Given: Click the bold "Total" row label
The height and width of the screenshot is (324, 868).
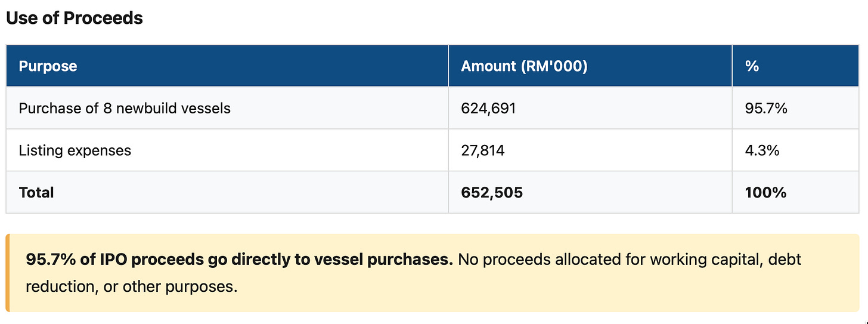Looking at the screenshot, I should click(36, 192).
